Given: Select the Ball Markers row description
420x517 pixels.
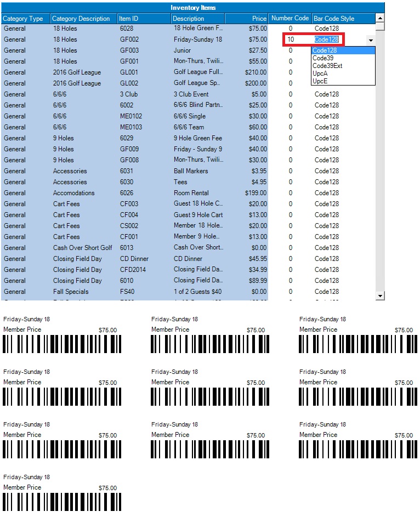Looking at the screenshot, I should tap(191, 171).
